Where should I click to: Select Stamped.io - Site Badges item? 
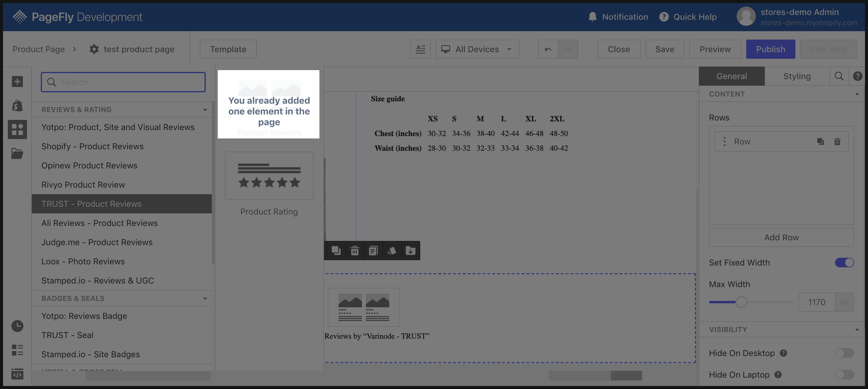click(x=122, y=354)
